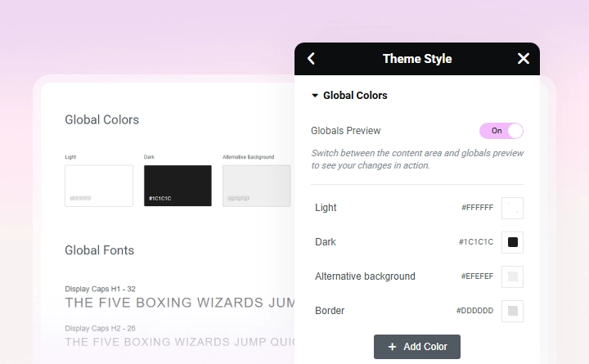This screenshot has height=364, width=589.
Task: Open the Border color swatch picker
Action: pos(512,311)
